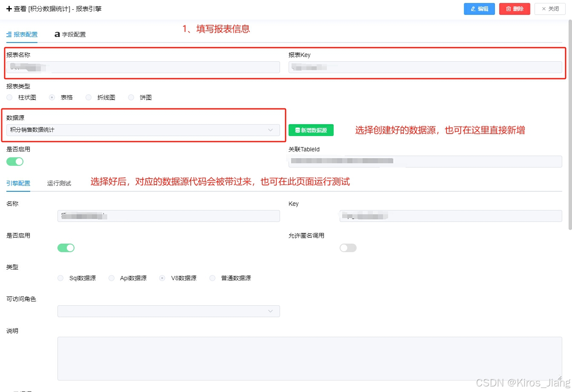Screen dimensions: 572x392
Task: Click the 'a' icon beside 字段配置 tab
Action: 57,34
